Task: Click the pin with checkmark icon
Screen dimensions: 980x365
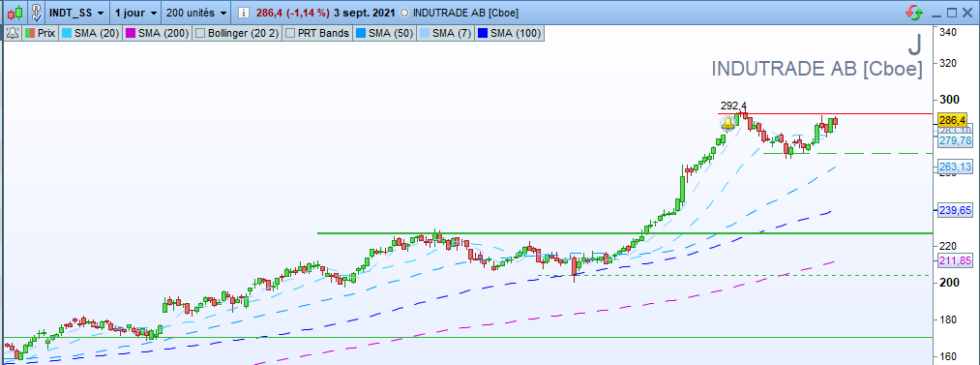Action: coord(36,12)
